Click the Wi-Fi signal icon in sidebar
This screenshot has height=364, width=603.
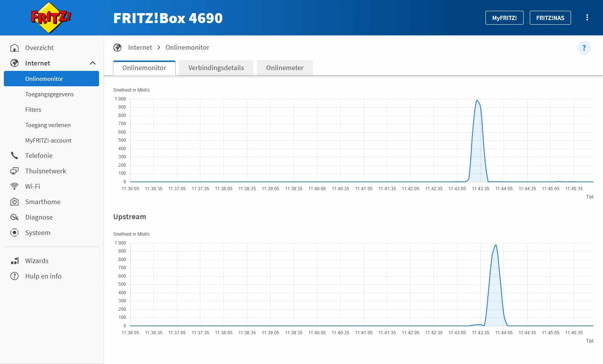(15, 186)
